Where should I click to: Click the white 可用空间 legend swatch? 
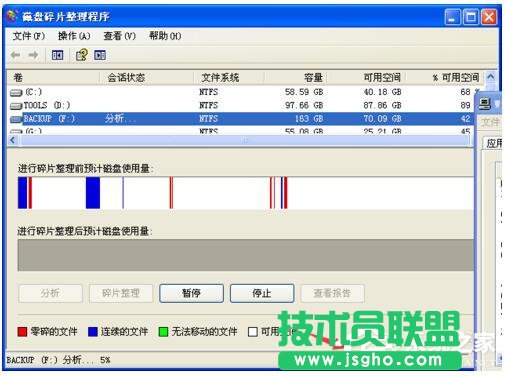253,332
